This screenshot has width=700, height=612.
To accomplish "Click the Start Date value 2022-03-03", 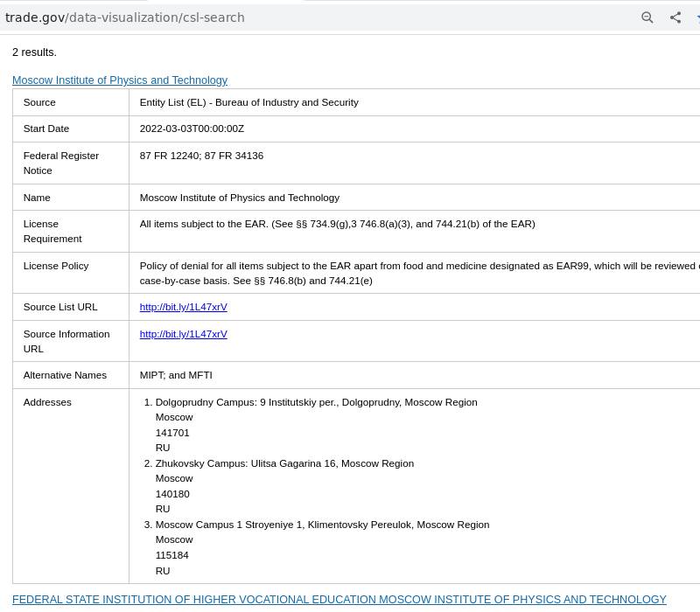I will [x=192, y=129].
